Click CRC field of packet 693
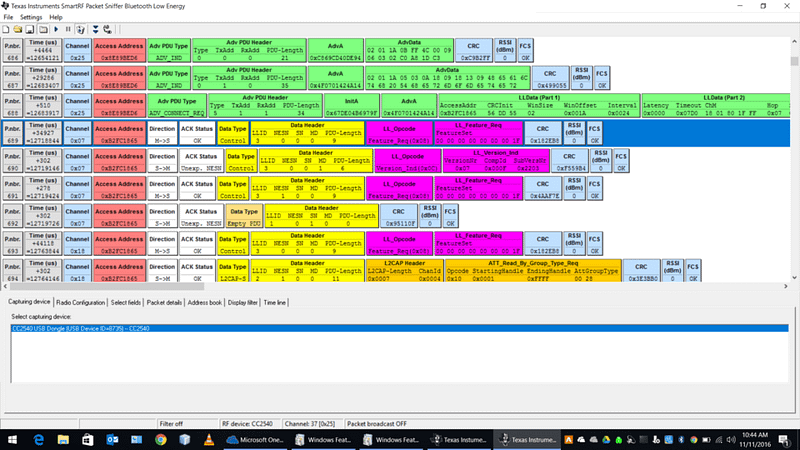Image resolution: width=800 pixels, height=450 pixels. [542, 243]
